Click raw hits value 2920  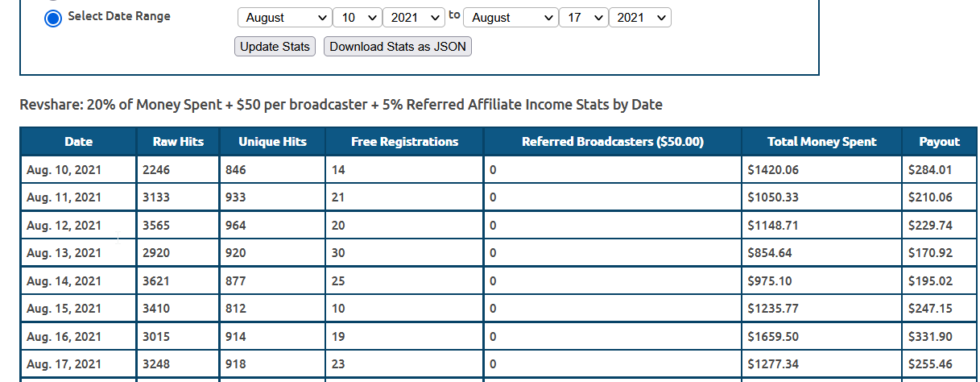[156, 253]
